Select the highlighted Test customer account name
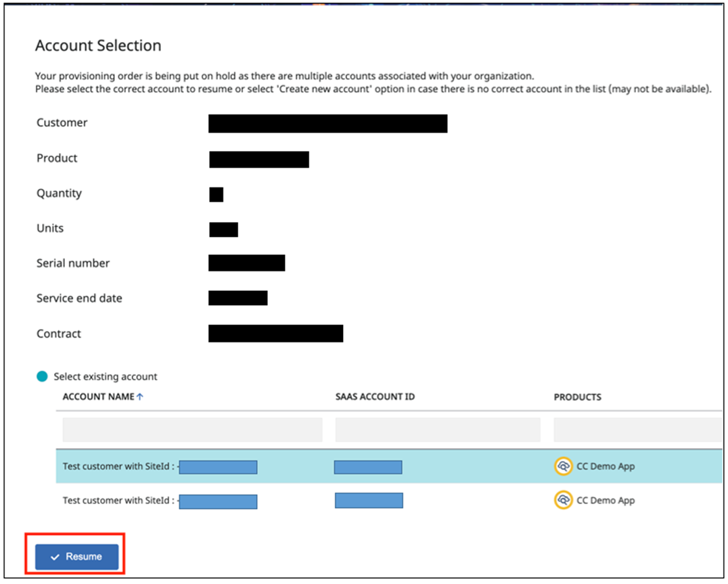Viewport: 728px width, 584px height. click(x=118, y=466)
